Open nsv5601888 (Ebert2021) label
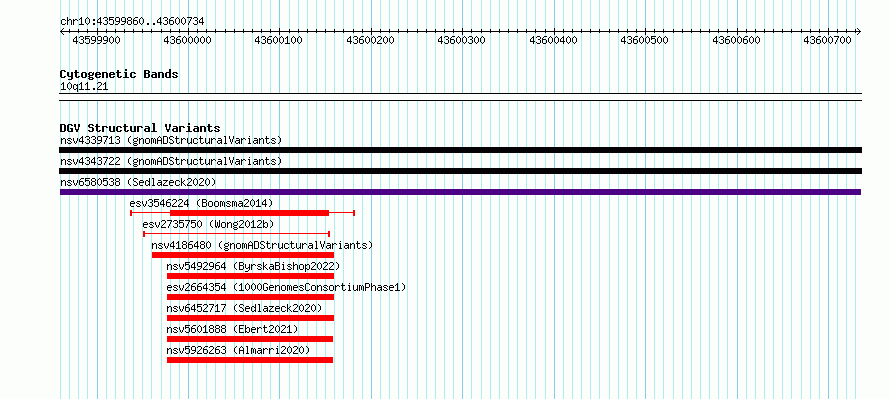 tap(232, 329)
